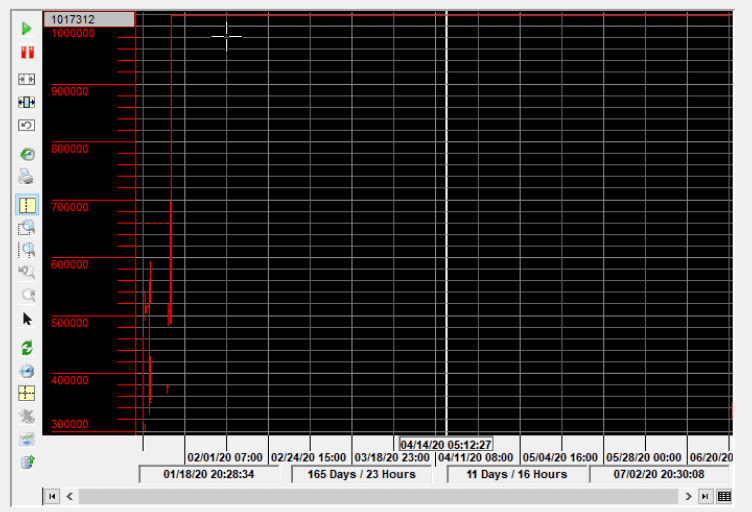The image size is (752, 512).
Task: Click the green refresh arrows icon
Action: [x=27, y=347]
